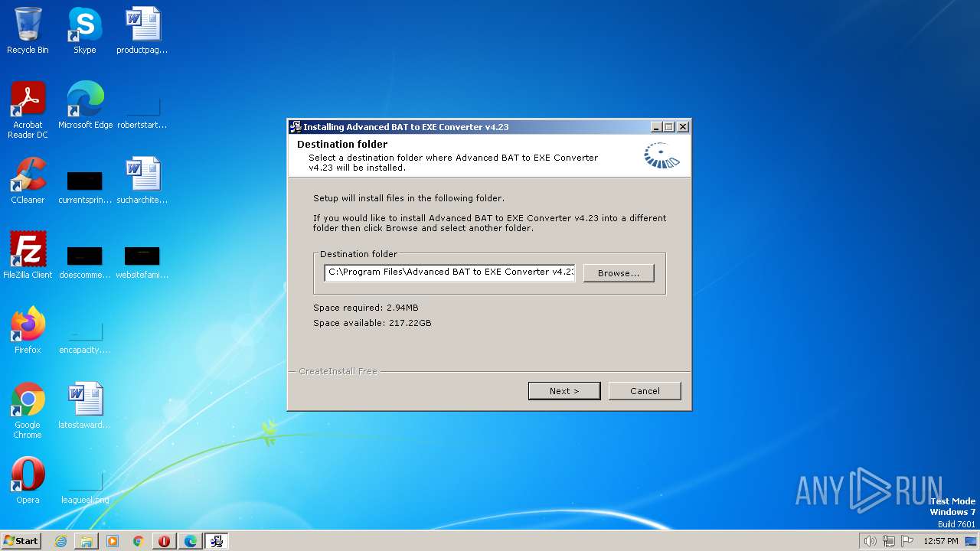The width and height of the screenshot is (980, 551).
Task: Launch CCleaner desktop shortcut
Action: pos(28,181)
